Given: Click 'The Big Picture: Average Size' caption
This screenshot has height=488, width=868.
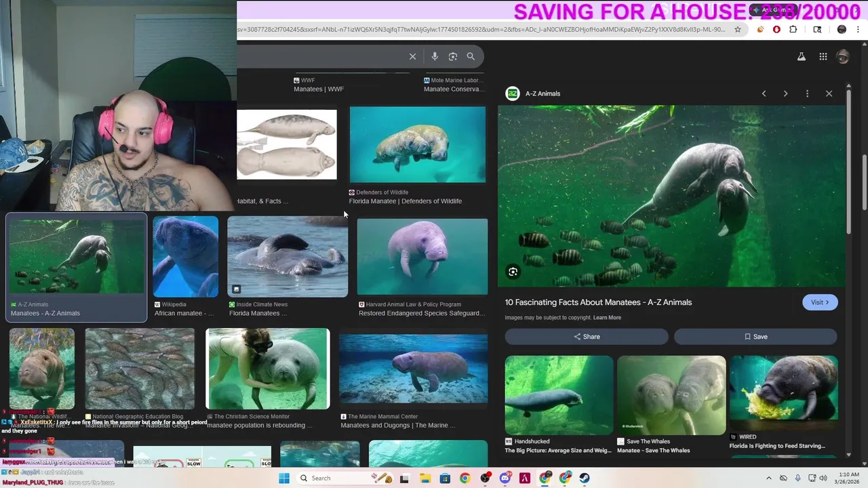Looking at the screenshot, I should [558, 450].
